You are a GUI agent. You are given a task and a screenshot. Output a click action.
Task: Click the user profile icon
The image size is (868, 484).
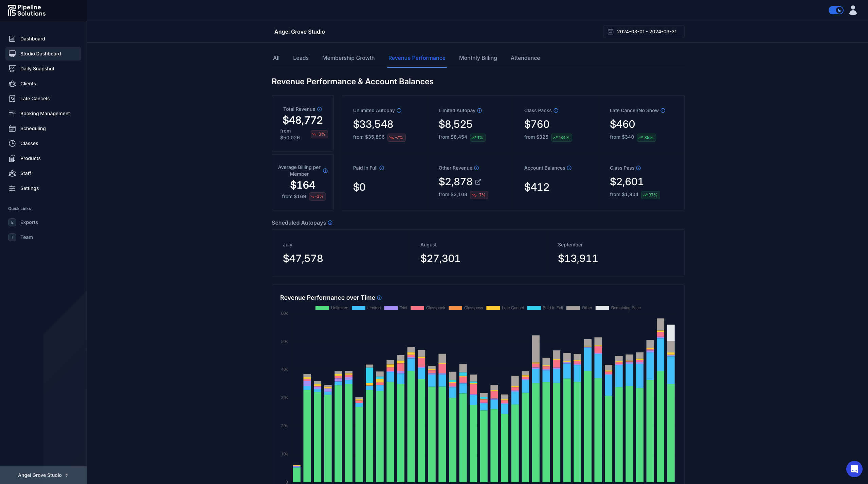(853, 10)
